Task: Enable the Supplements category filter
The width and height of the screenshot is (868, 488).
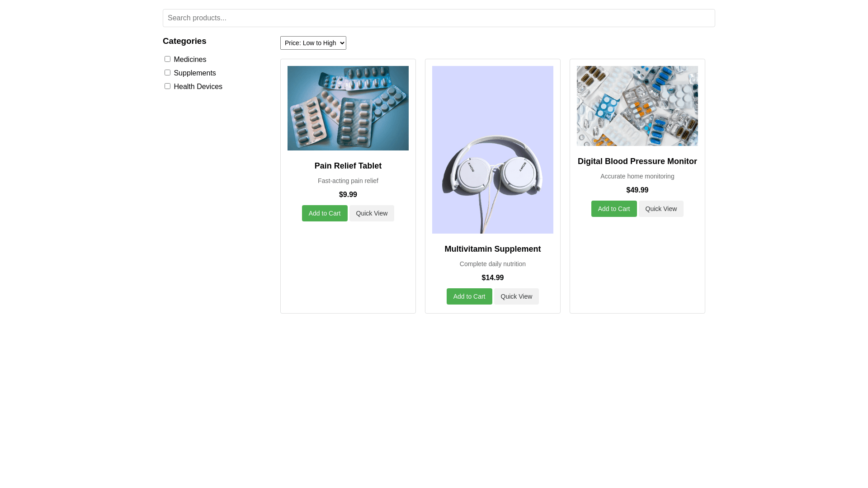Action: (167, 73)
